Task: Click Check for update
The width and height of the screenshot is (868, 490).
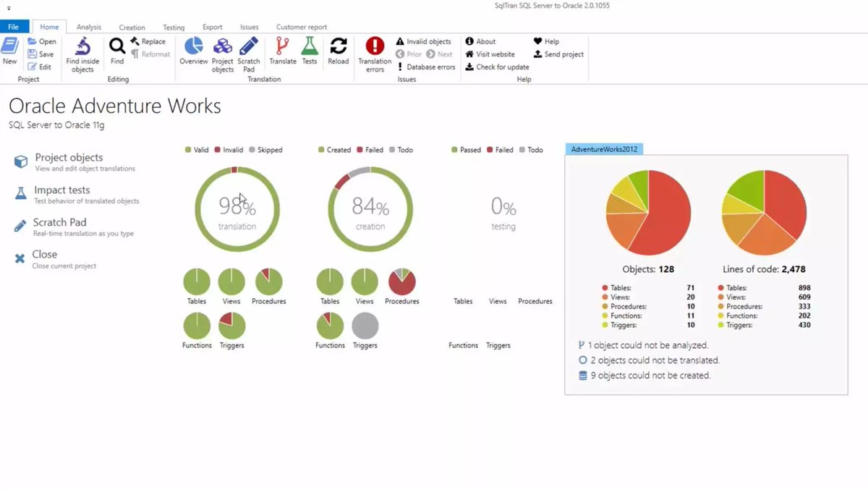Action: (497, 67)
